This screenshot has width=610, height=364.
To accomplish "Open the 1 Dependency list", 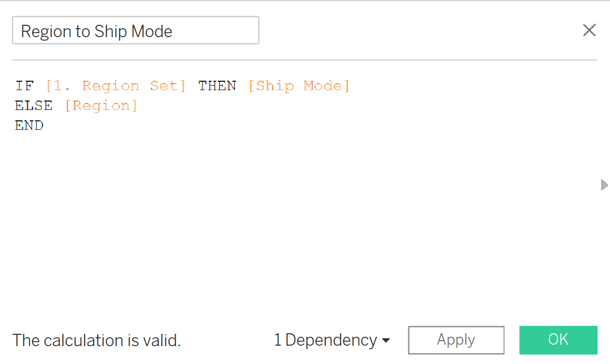I will 332,340.
